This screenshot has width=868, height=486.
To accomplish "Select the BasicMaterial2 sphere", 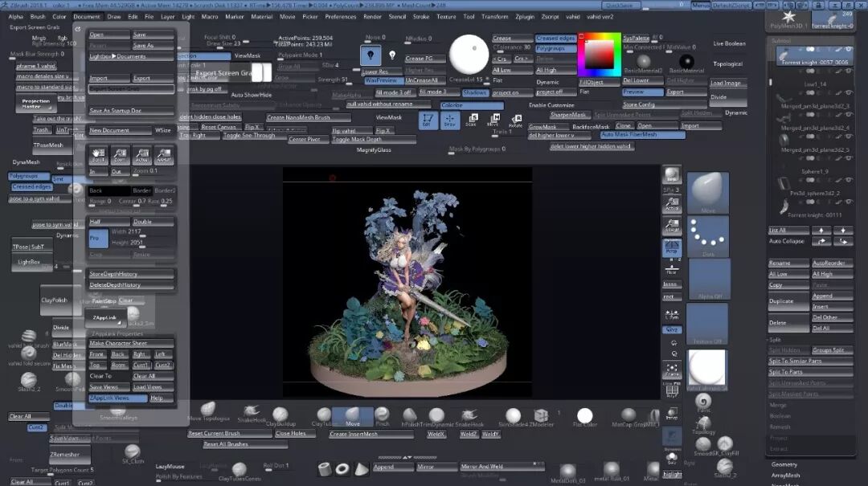I will coord(643,61).
